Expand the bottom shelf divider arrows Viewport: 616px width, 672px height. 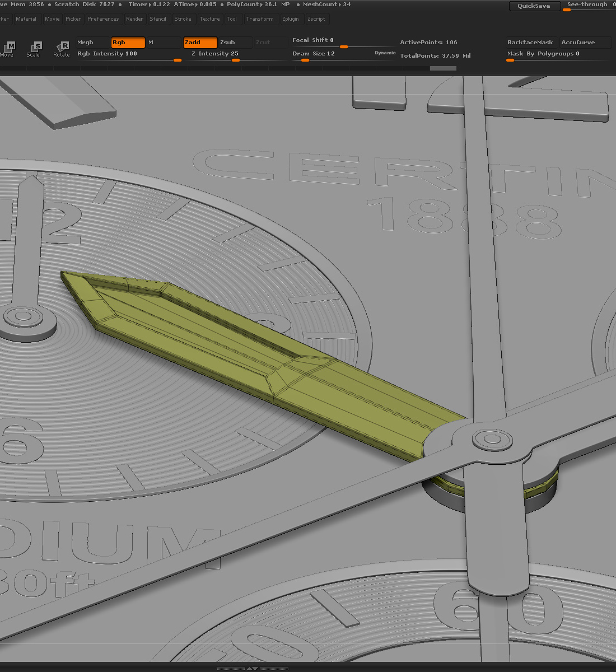(x=253, y=668)
